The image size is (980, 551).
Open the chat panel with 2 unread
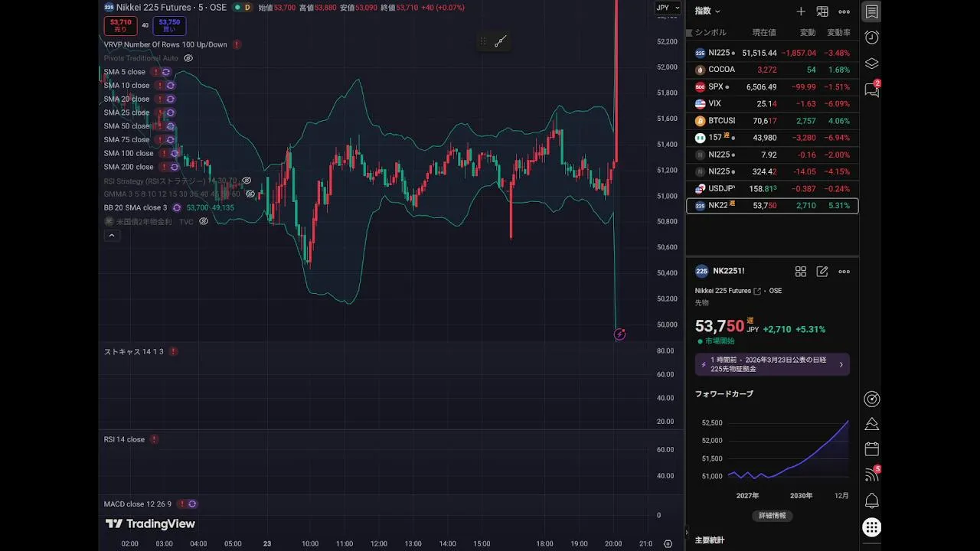coord(871,90)
